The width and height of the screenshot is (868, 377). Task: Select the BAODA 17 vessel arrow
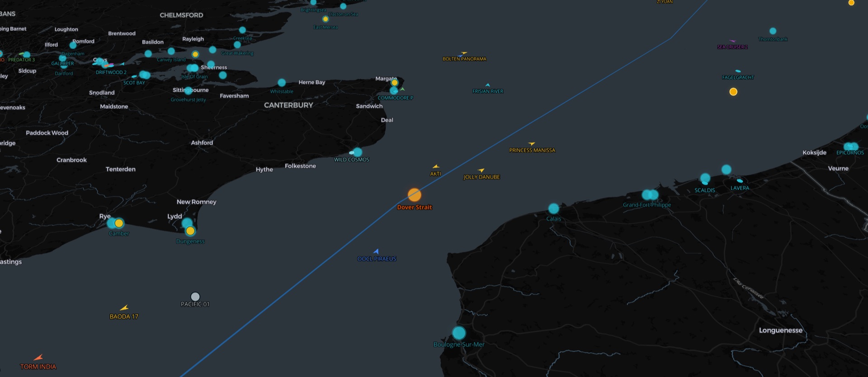click(x=124, y=308)
